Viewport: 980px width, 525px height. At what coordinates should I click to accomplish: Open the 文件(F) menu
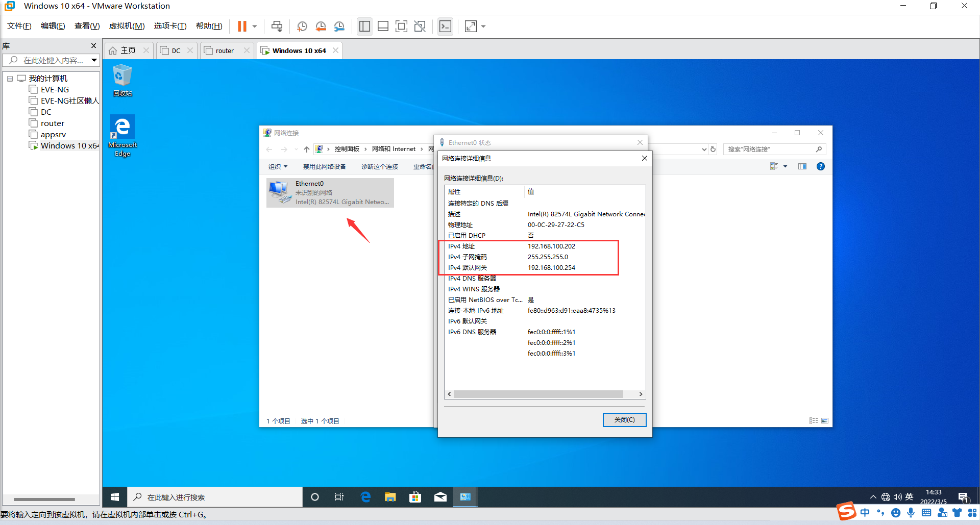(19, 26)
